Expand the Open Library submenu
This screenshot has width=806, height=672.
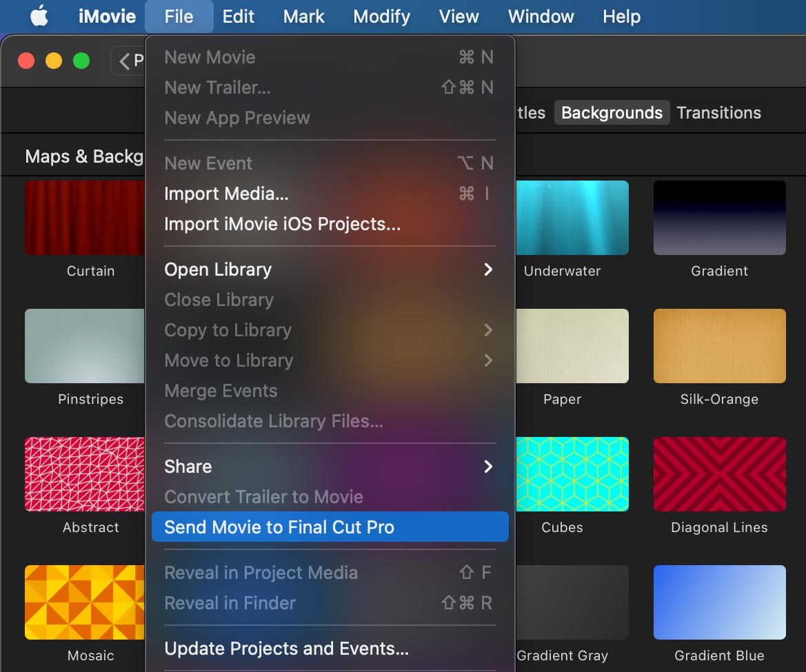tap(330, 269)
